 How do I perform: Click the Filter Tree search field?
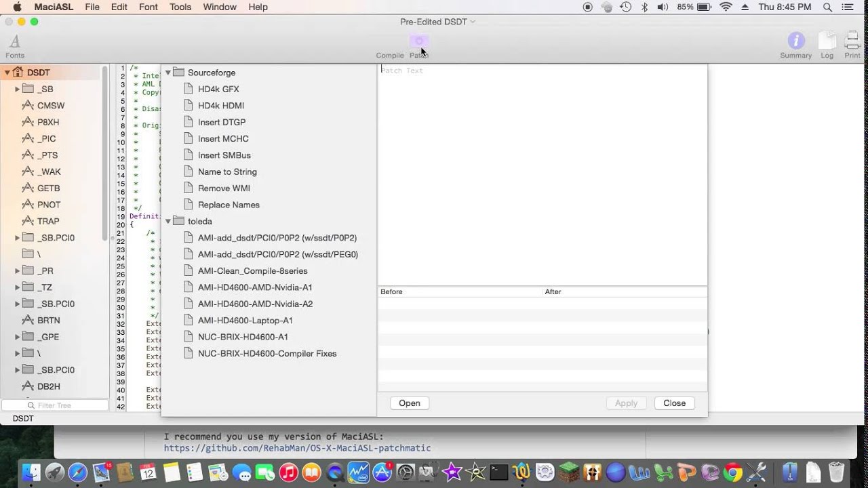(55, 405)
